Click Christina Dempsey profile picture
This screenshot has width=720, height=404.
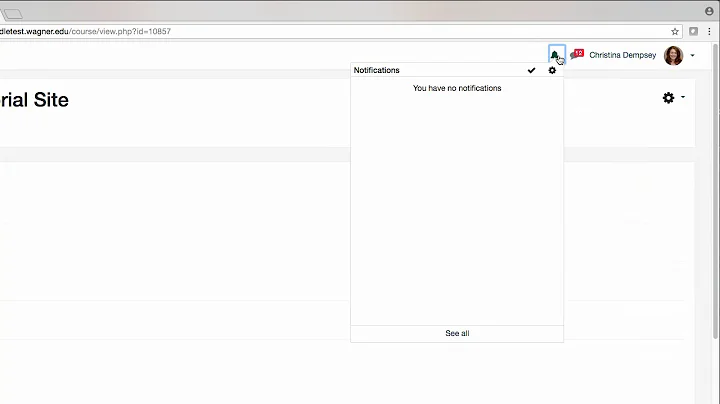pos(673,56)
